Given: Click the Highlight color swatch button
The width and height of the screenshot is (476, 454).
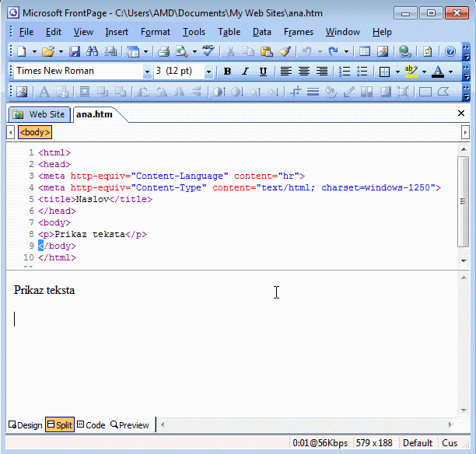Looking at the screenshot, I should 411,72.
